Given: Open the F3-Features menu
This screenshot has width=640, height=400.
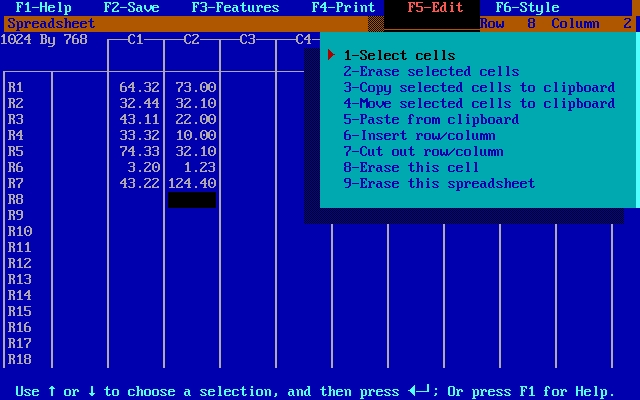Looking at the screenshot, I should pos(235,8).
